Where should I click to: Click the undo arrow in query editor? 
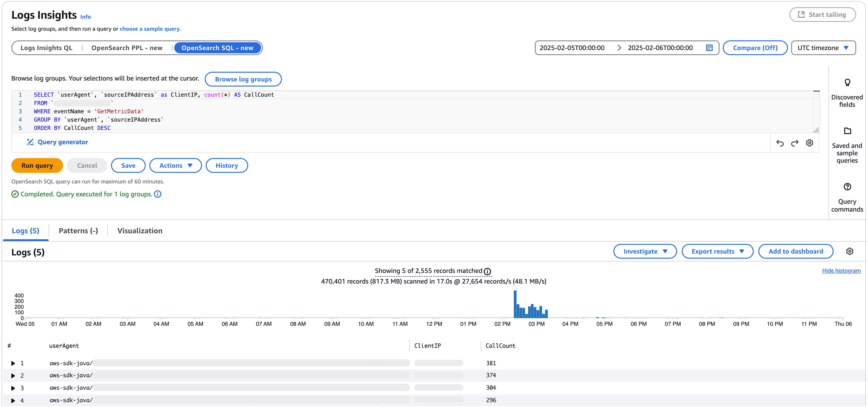(x=780, y=143)
